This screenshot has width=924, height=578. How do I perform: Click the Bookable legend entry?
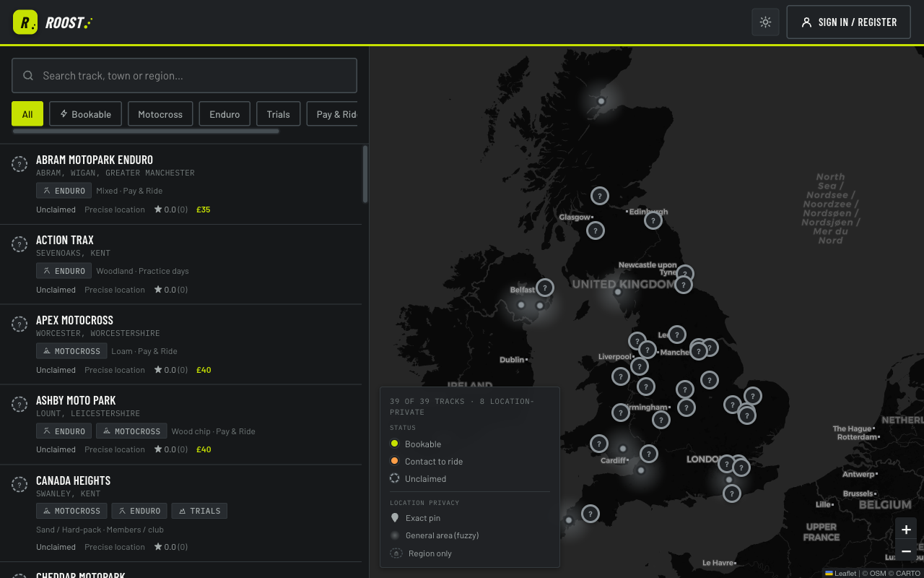point(416,444)
